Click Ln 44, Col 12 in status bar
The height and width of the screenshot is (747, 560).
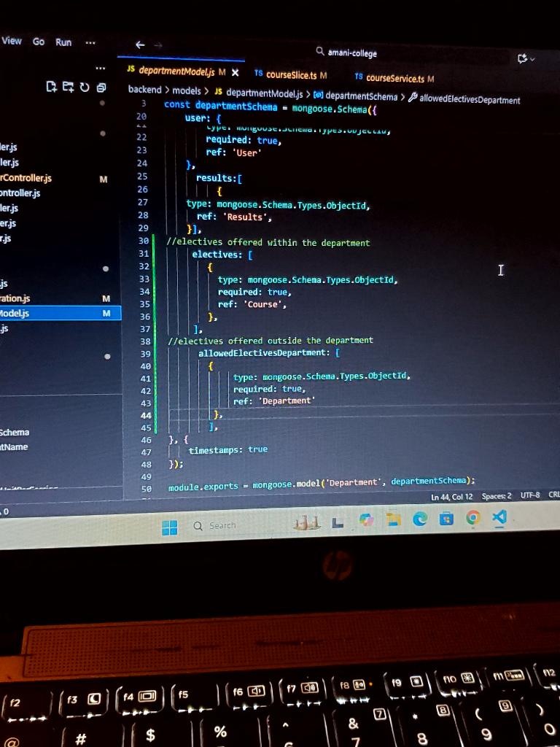[452, 497]
